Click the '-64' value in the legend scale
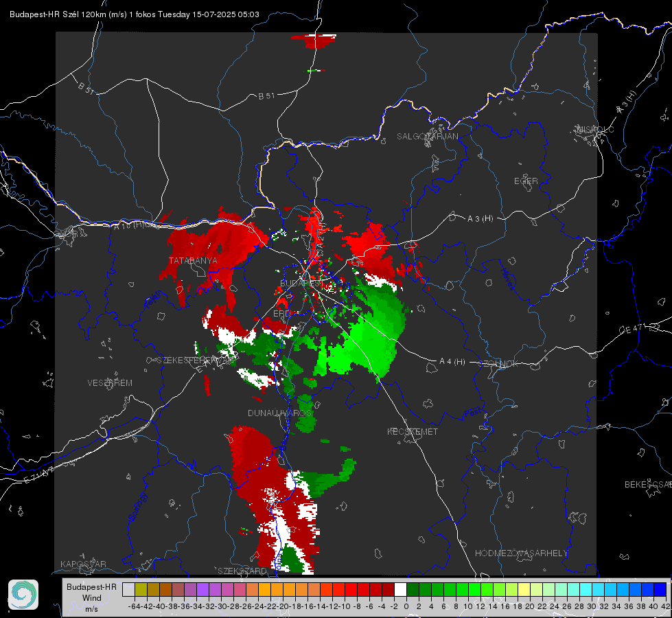 [x=135, y=606]
